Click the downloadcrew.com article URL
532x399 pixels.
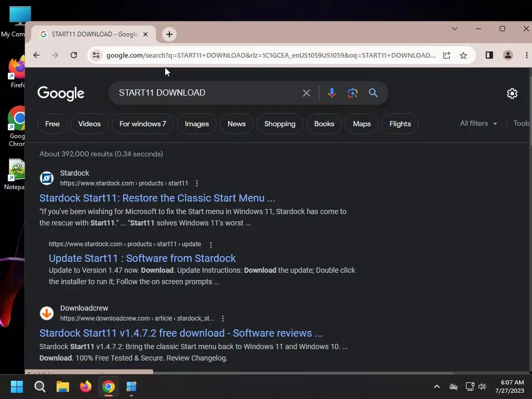137,318
